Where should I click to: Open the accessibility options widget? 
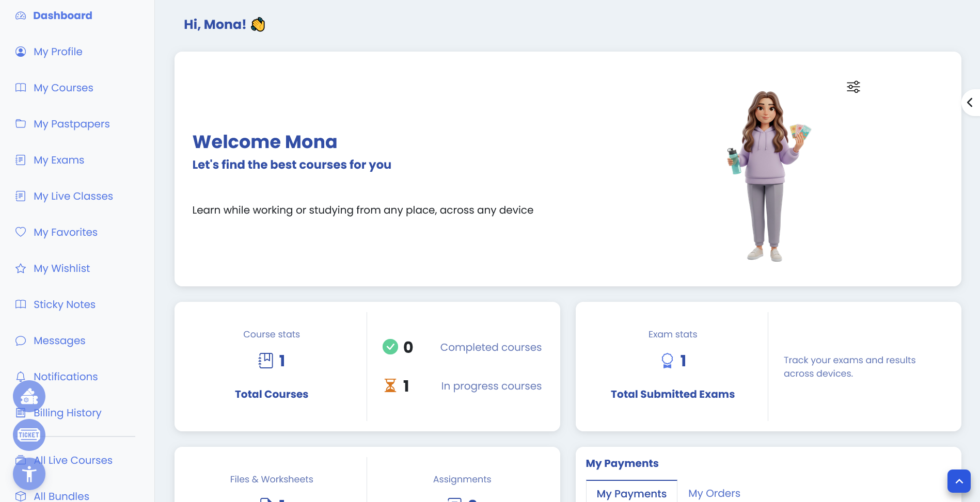pyautogui.click(x=29, y=474)
